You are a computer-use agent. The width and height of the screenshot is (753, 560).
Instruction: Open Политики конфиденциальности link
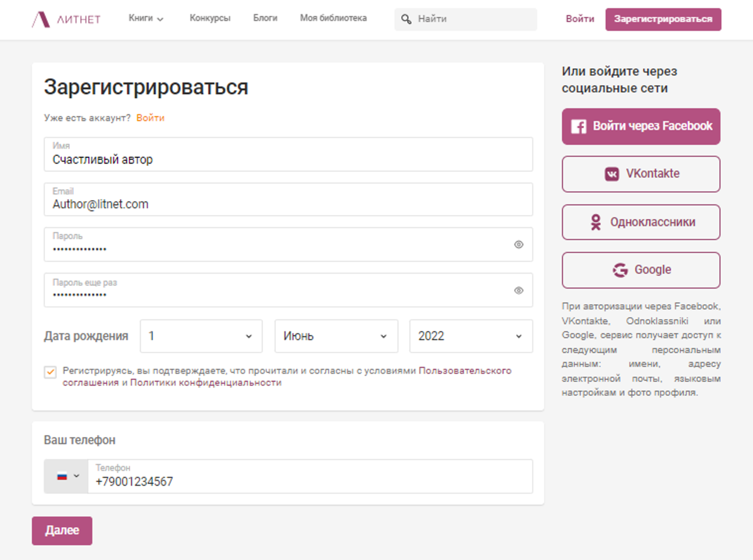click(206, 382)
